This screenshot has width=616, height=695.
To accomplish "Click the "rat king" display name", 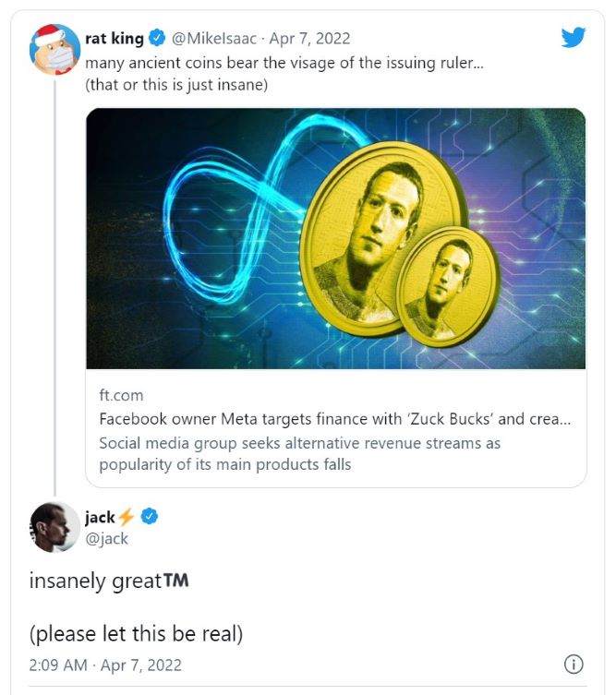I will click(x=114, y=38).
